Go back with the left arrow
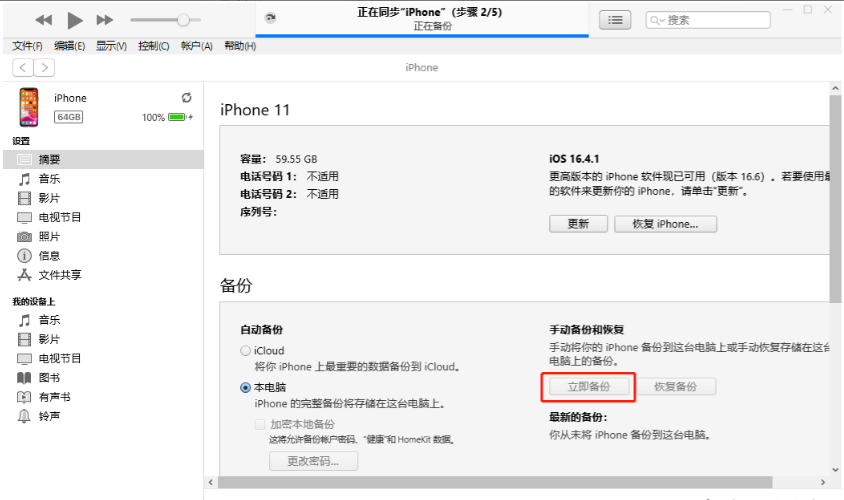The image size is (844, 500). [23, 67]
